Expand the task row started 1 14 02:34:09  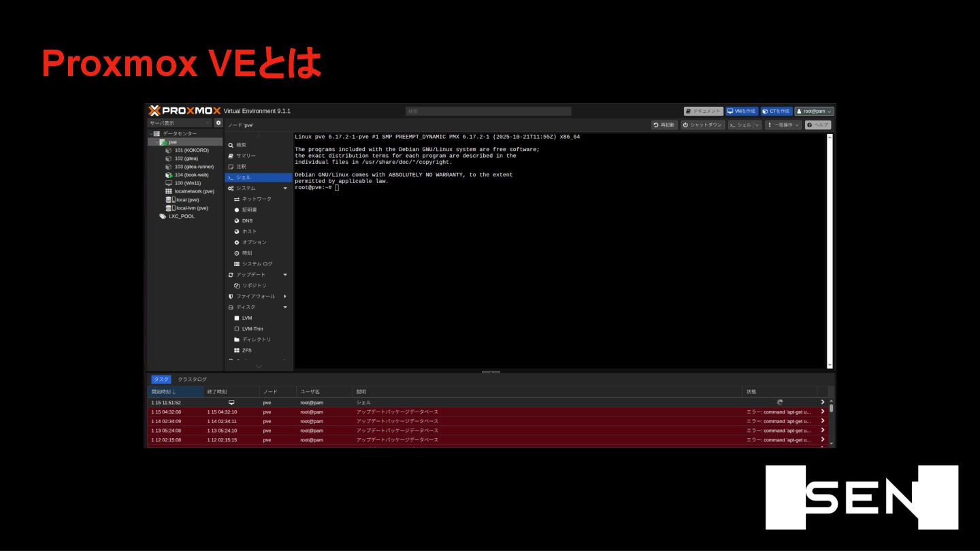coord(822,421)
